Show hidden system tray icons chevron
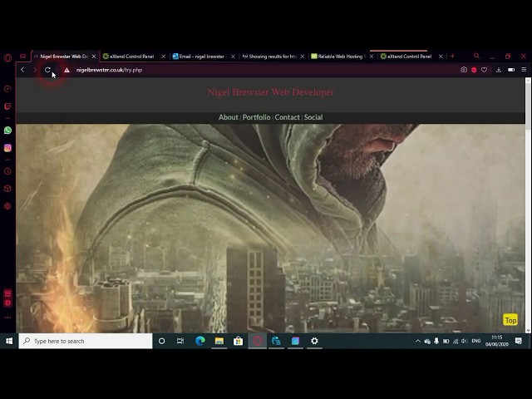This screenshot has width=532, height=399. tap(417, 342)
